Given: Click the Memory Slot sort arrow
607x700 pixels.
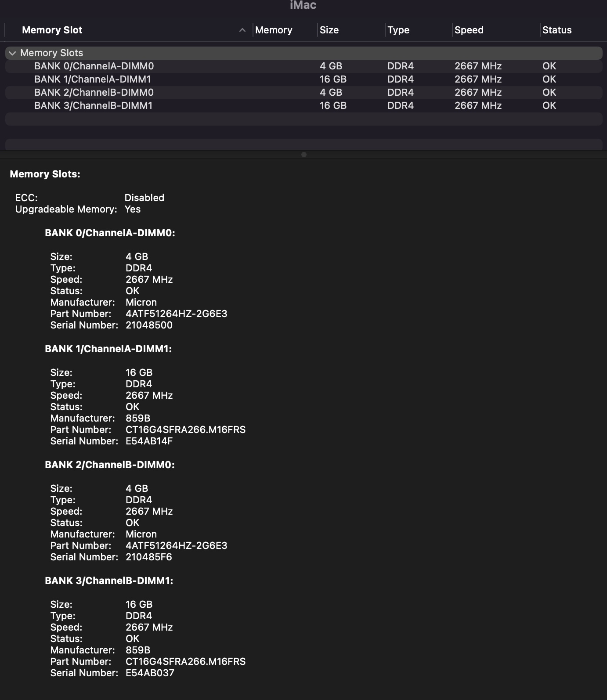Looking at the screenshot, I should coord(242,30).
